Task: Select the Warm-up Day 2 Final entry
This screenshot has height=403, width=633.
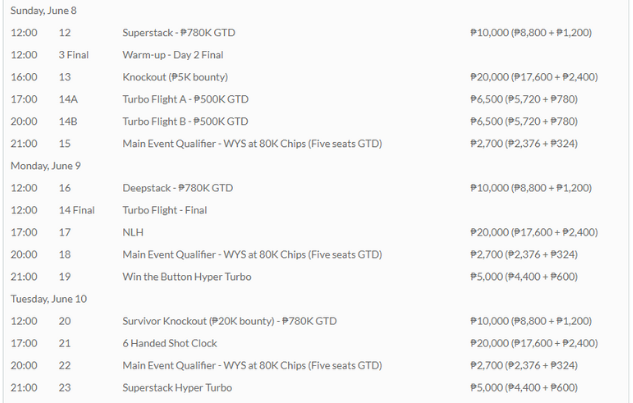Action: click(x=172, y=55)
